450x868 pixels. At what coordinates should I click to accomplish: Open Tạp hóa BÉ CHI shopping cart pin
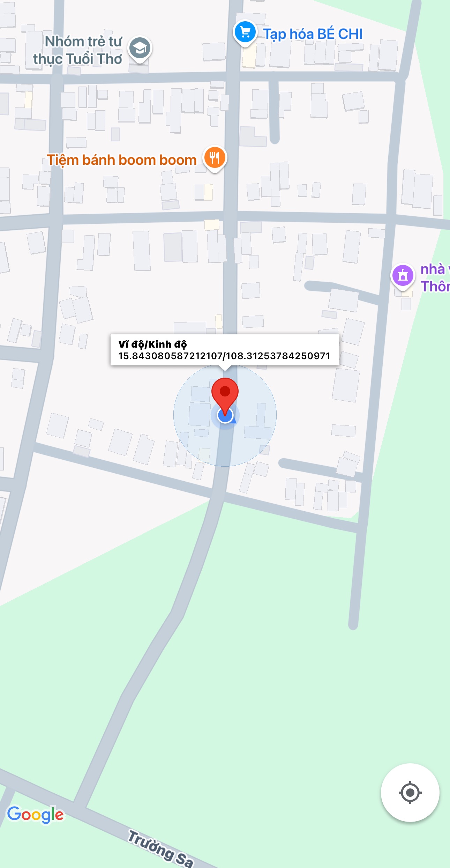(x=245, y=33)
